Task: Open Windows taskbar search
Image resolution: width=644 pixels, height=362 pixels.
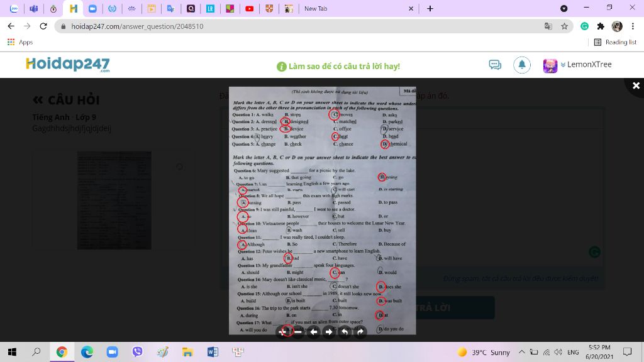Action: (x=36, y=352)
